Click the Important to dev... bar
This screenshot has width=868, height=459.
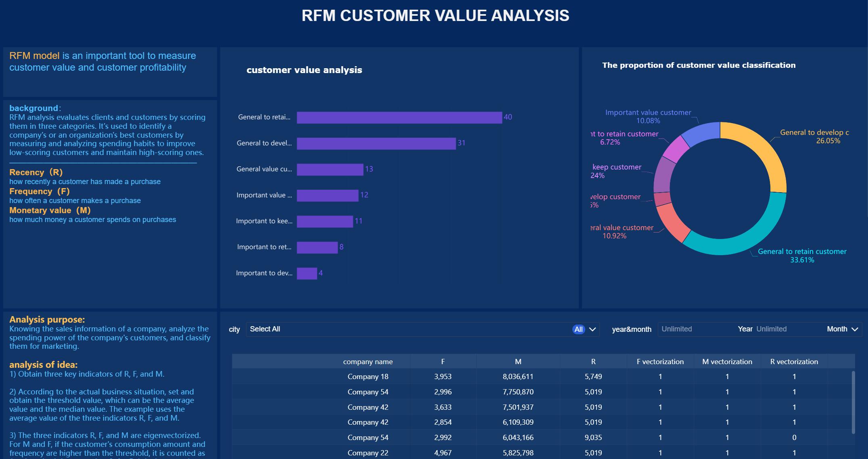click(307, 272)
